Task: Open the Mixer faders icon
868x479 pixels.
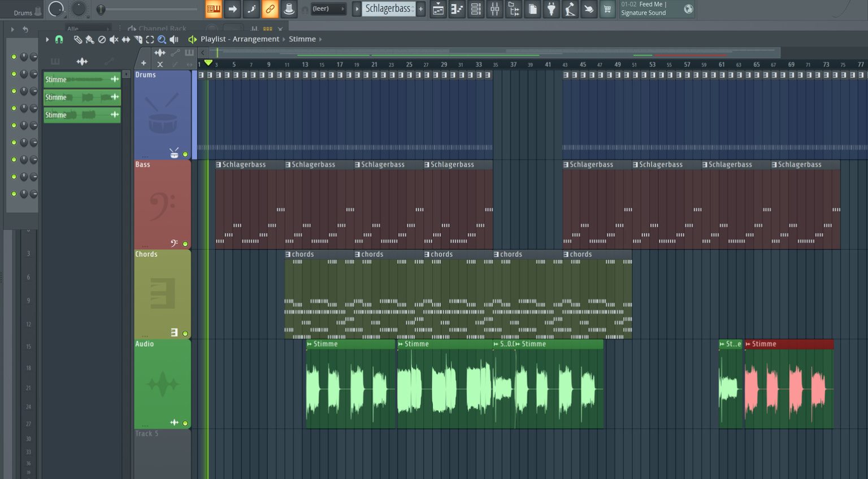Action: pos(494,9)
